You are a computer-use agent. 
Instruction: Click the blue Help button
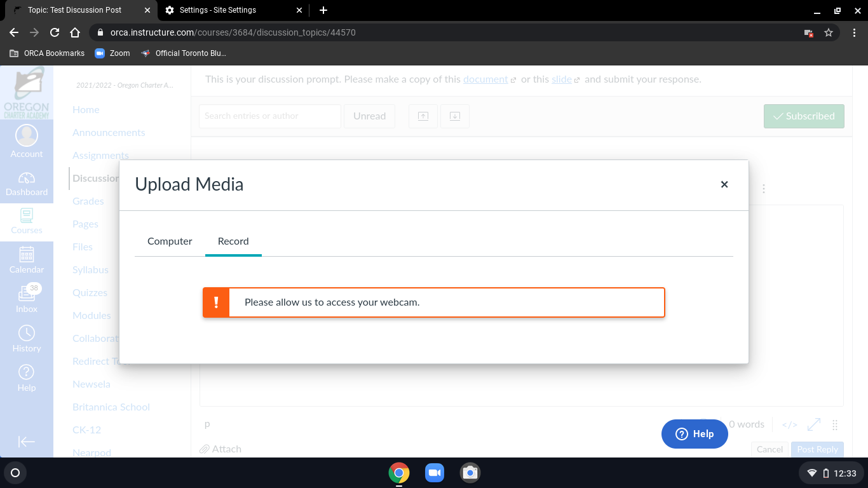click(695, 434)
